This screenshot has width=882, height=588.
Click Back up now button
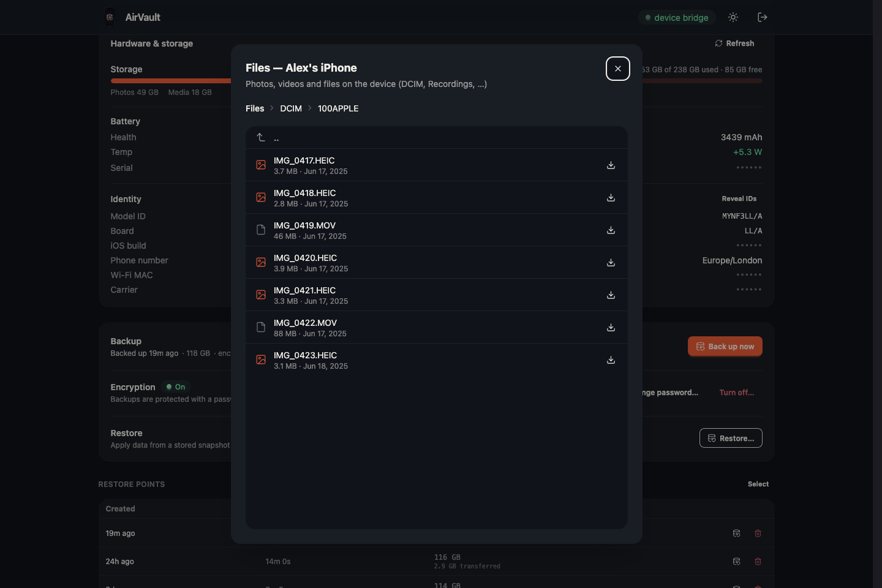click(x=725, y=346)
